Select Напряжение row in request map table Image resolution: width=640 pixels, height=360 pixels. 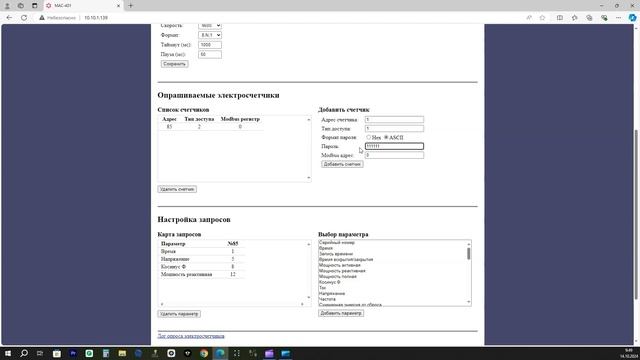202,259
